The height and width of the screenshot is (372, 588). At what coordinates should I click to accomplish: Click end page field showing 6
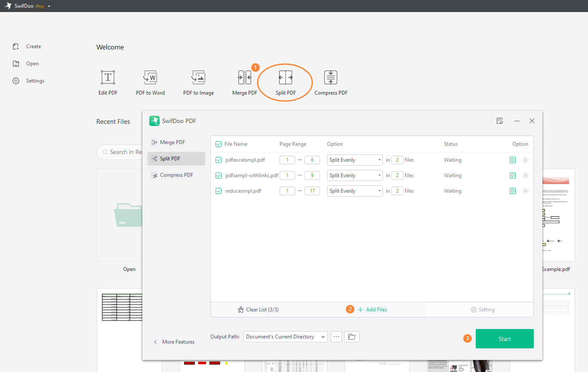[312, 160]
